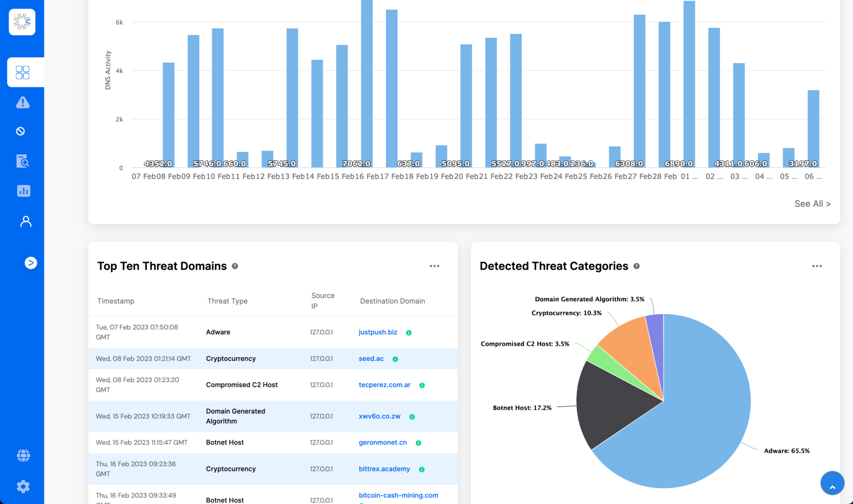Click the Source IP column header
This screenshot has width=853, height=504.
pos(323,301)
